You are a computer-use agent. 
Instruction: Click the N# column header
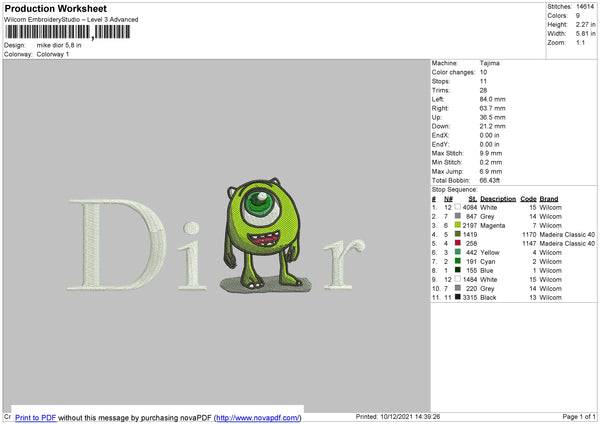(x=448, y=199)
